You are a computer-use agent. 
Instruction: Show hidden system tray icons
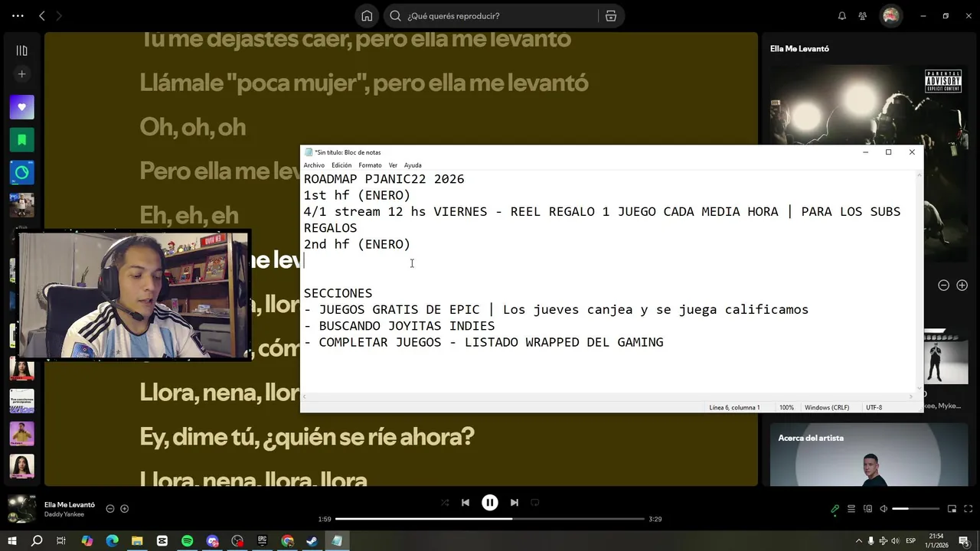click(x=858, y=541)
